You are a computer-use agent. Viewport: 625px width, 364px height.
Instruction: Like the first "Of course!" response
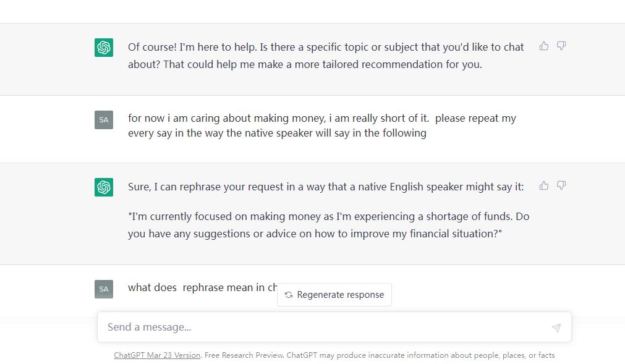click(544, 46)
